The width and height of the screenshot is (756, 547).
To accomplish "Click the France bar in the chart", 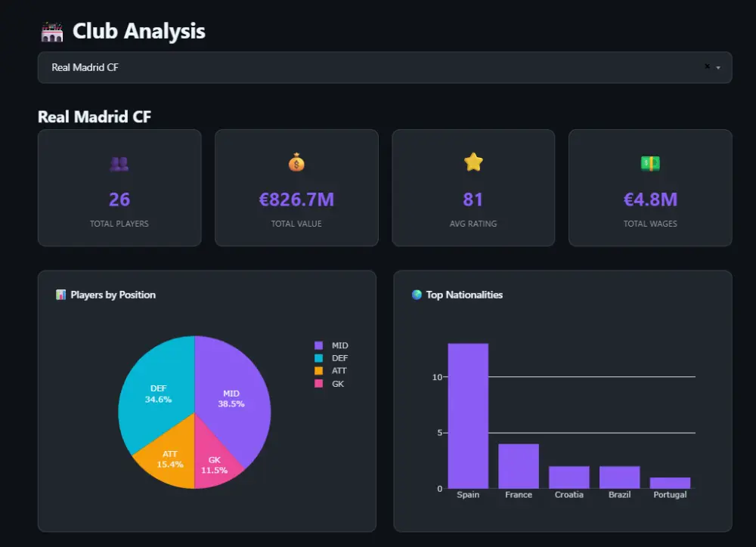I will [x=519, y=466].
